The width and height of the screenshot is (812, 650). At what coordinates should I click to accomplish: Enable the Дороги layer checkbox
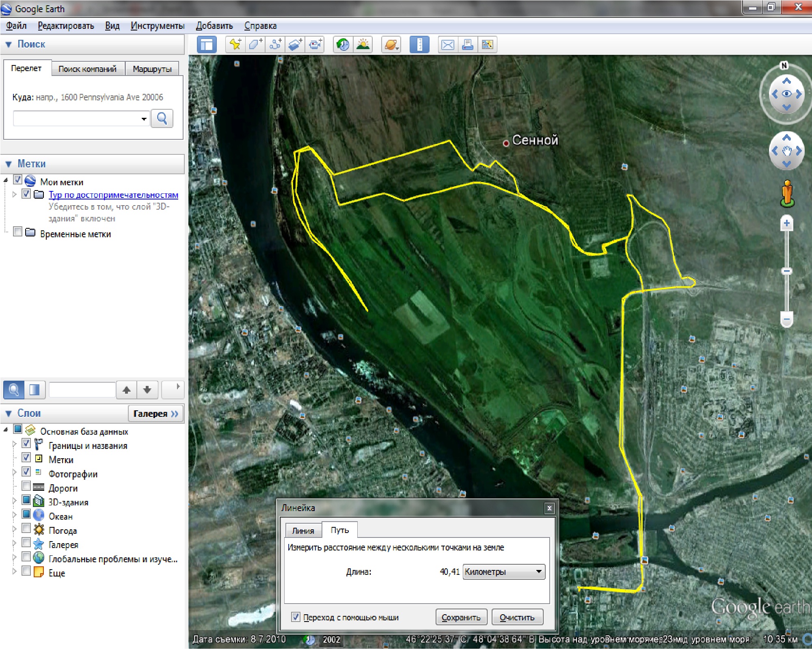[26, 486]
